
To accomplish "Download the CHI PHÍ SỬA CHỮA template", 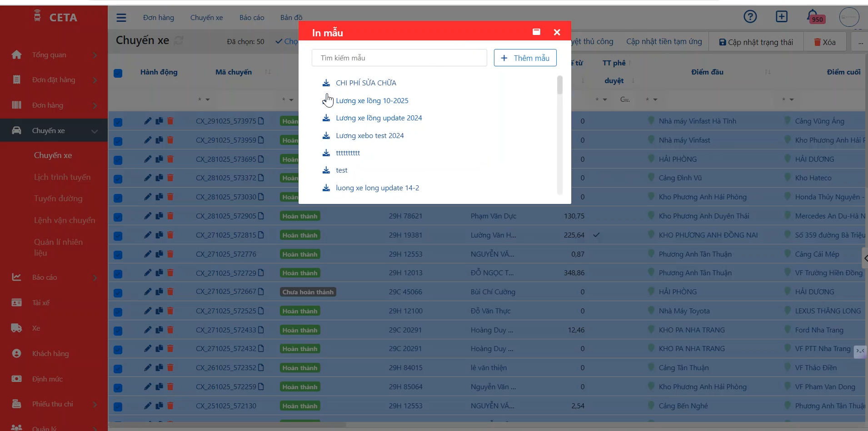I will (326, 83).
